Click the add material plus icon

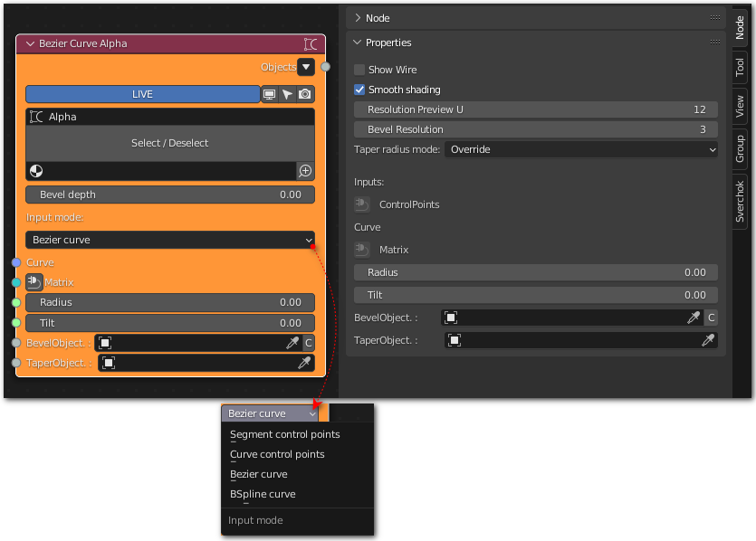pos(305,171)
